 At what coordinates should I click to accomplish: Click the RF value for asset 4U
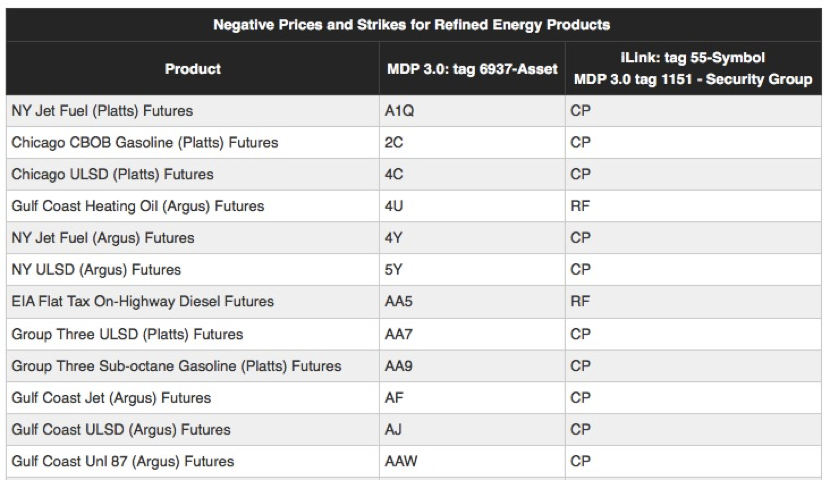580,206
